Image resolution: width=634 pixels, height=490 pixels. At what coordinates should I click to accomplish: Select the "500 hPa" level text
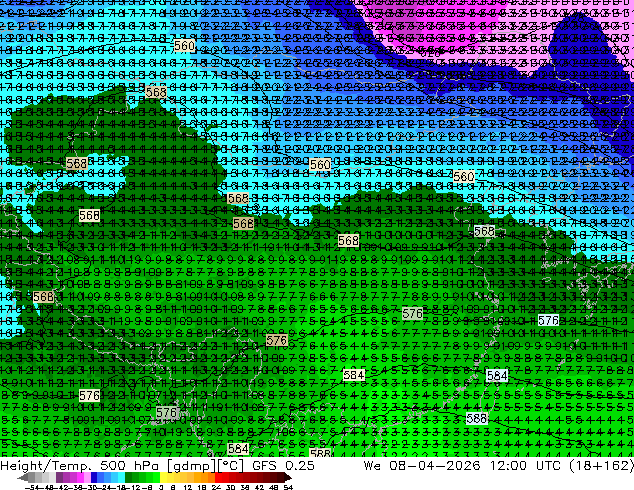(128, 466)
